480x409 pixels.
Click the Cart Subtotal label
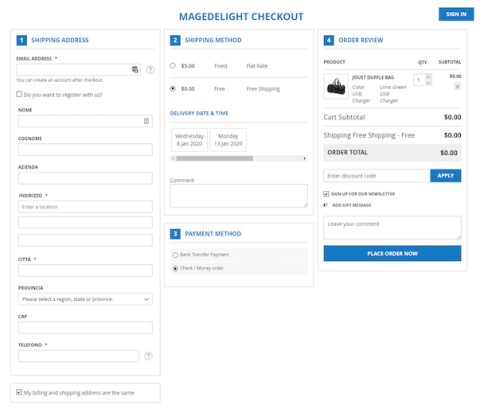(344, 117)
